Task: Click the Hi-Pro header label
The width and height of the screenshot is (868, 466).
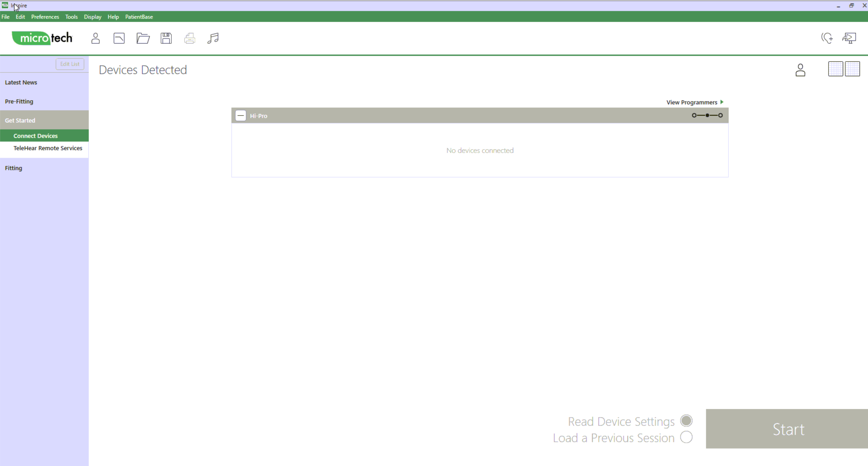Action: click(258, 116)
